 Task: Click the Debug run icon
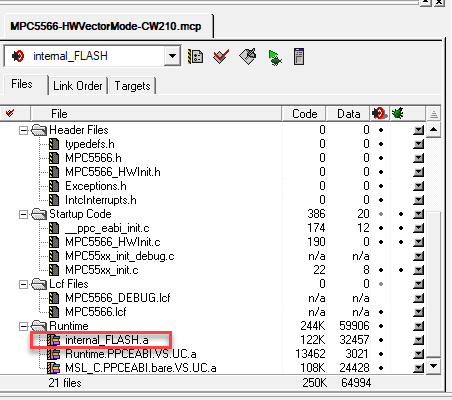tap(275, 57)
